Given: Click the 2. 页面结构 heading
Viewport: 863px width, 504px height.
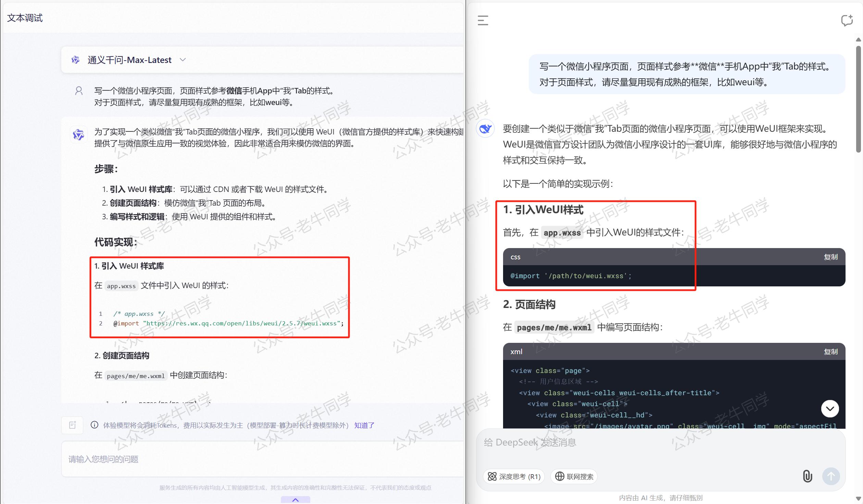Looking at the screenshot, I should 529,304.
